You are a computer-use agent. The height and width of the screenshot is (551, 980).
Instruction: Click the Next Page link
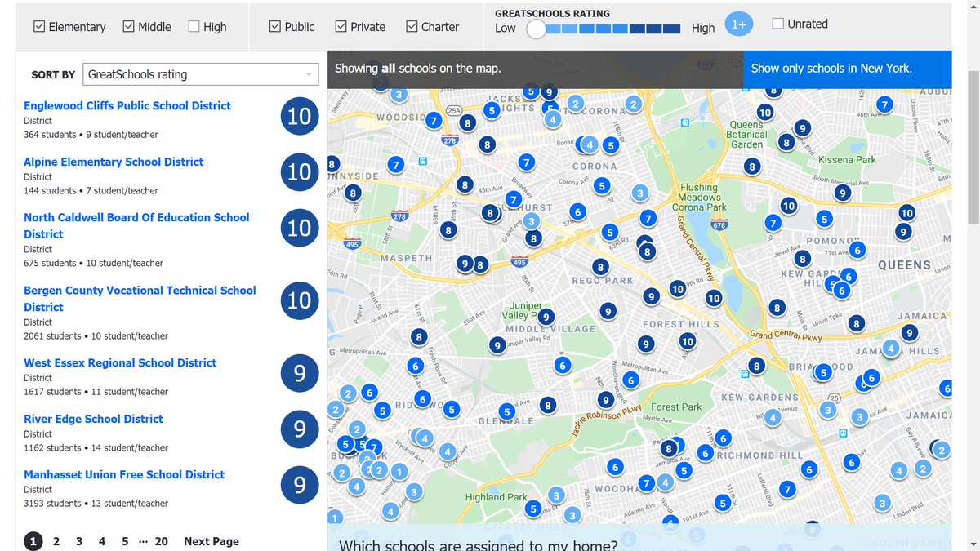pyautogui.click(x=212, y=541)
